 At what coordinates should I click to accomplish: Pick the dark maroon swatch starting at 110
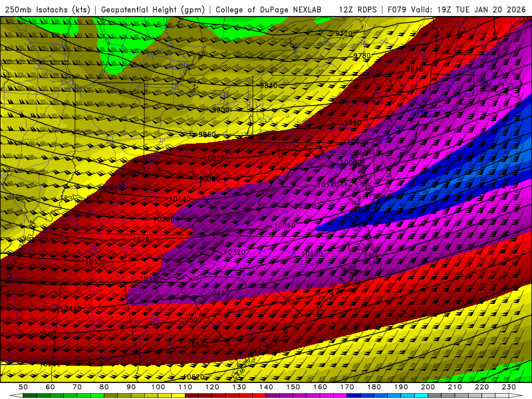192,395
